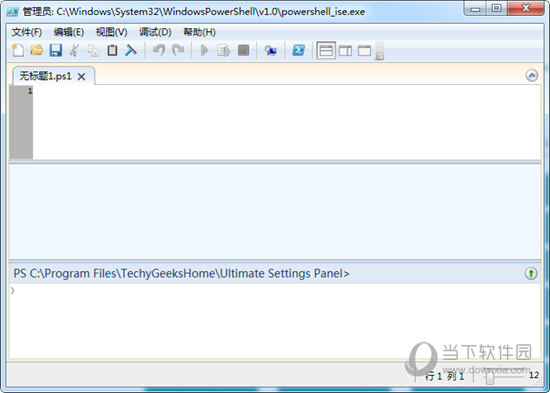Open the 帮助(H) menu
Screen dimensions: 550x393
point(199,32)
